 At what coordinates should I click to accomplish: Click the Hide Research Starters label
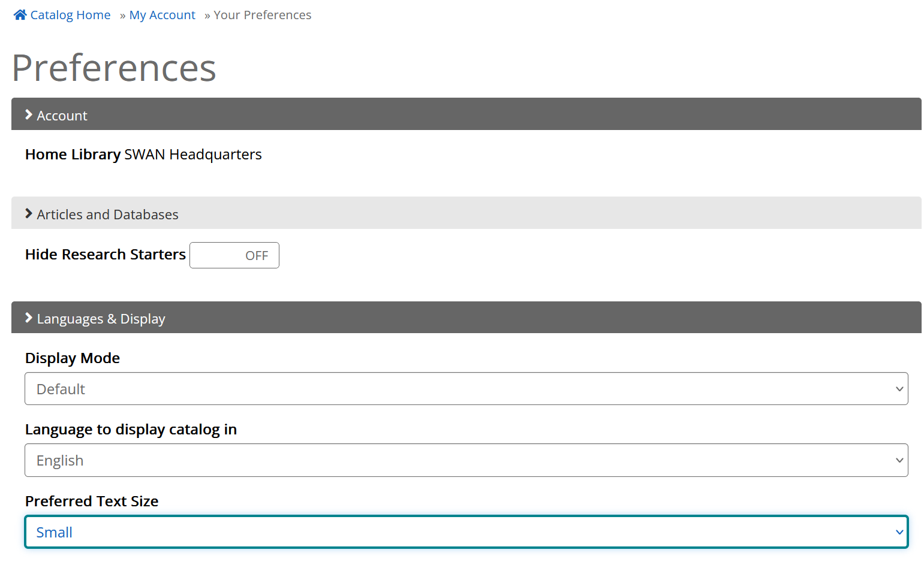pyautogui.click(x=106, y=255)
